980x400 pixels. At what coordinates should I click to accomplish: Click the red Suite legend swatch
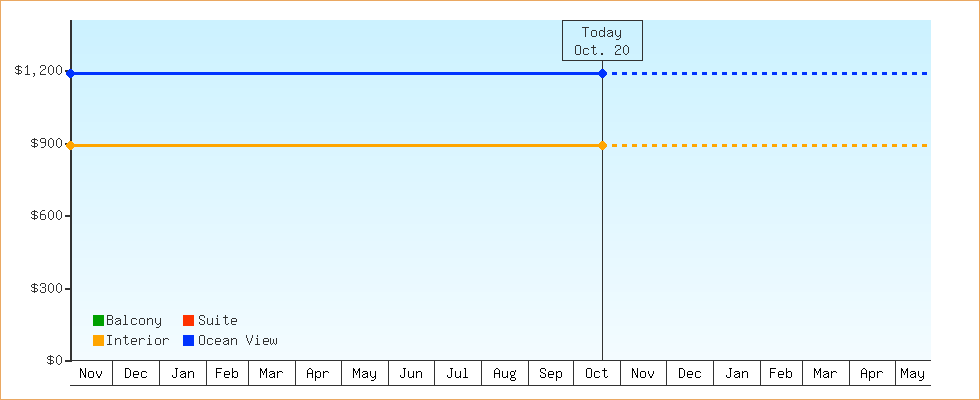[188, 320]
